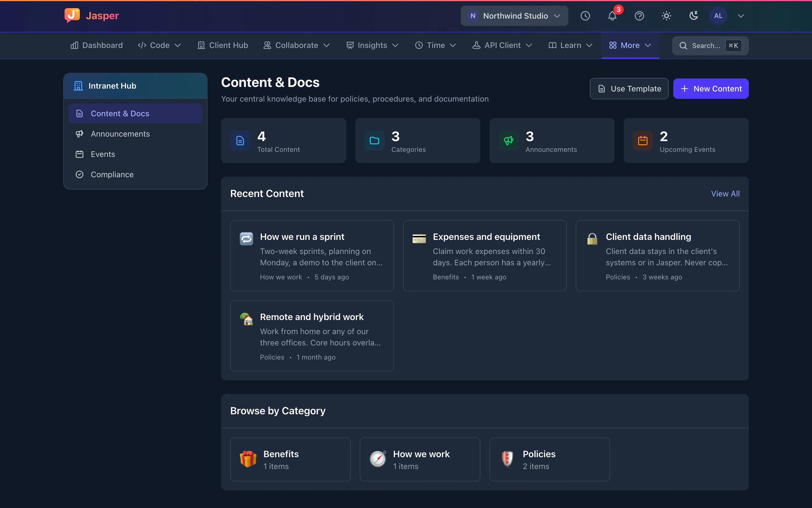Browse the Policies category card
The width and height of the screenshot is (812, 508).
550,459
